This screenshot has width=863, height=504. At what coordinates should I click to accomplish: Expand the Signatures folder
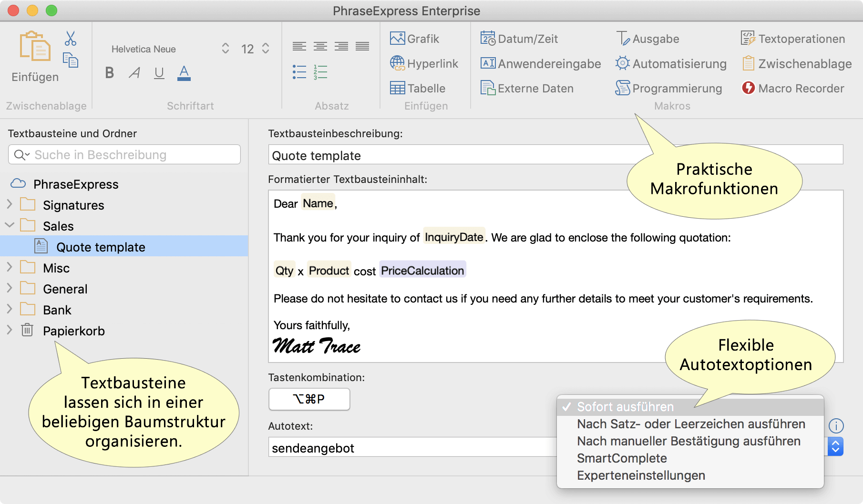point(10,204)
